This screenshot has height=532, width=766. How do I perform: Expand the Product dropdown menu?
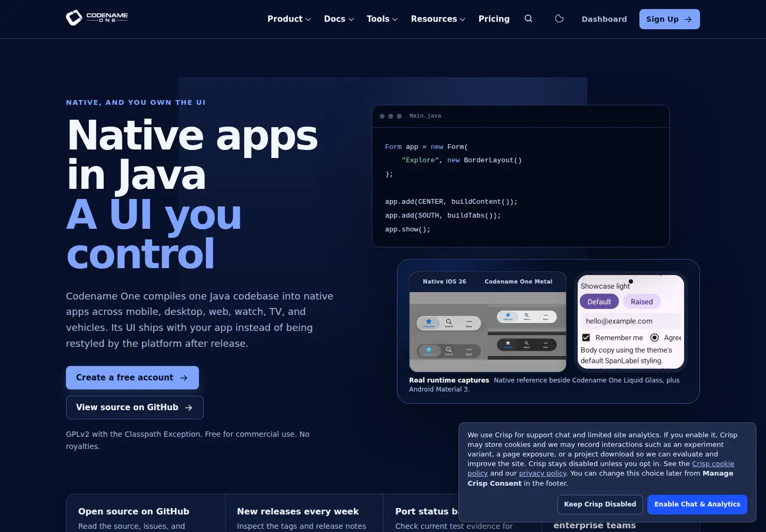point(289,19)
